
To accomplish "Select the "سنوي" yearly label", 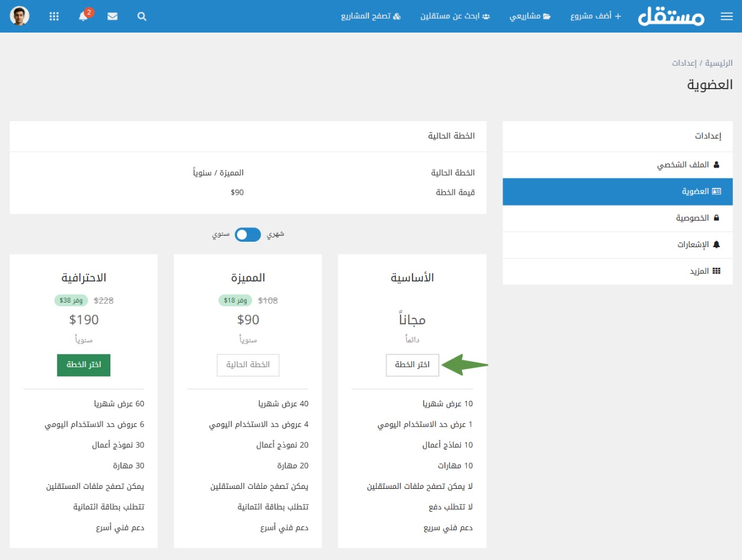I will (220, 234).
